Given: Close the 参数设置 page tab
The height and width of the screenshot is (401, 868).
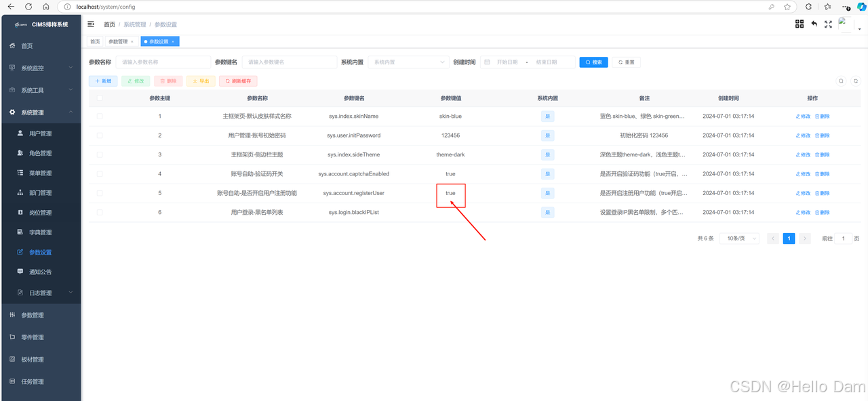Looking at the screenshot, I should click(x=173, y=41).
